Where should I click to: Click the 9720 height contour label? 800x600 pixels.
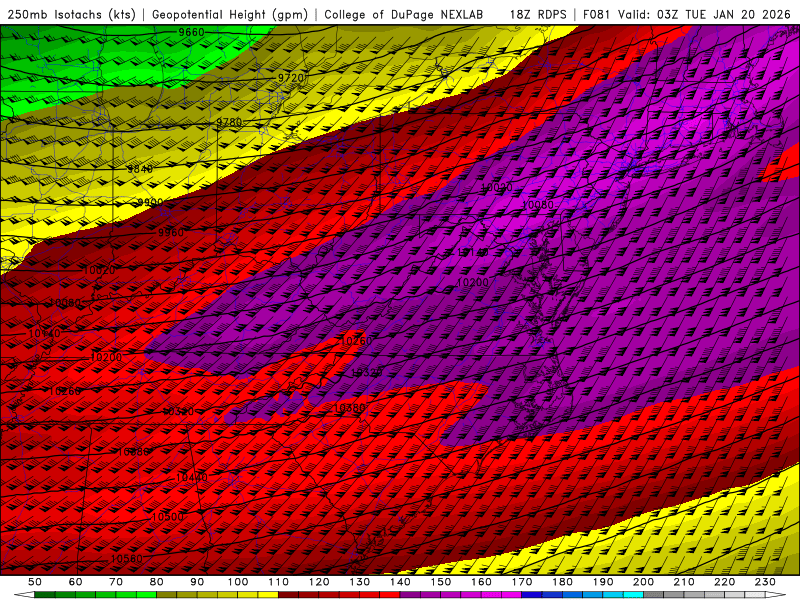(x=291, y=78)
